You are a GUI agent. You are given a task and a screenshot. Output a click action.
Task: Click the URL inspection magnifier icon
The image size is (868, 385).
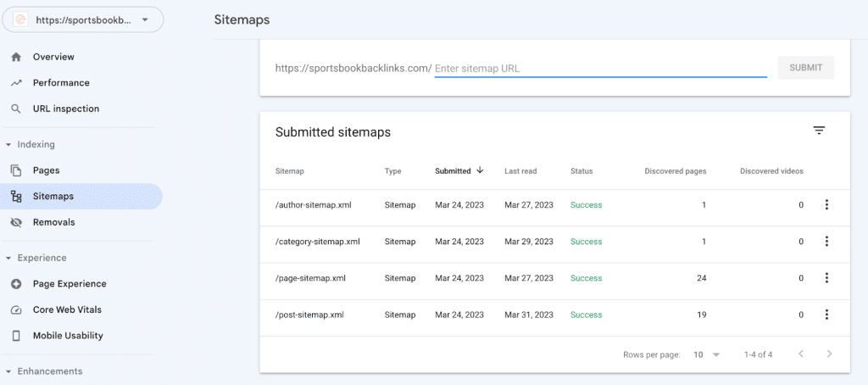16,109
